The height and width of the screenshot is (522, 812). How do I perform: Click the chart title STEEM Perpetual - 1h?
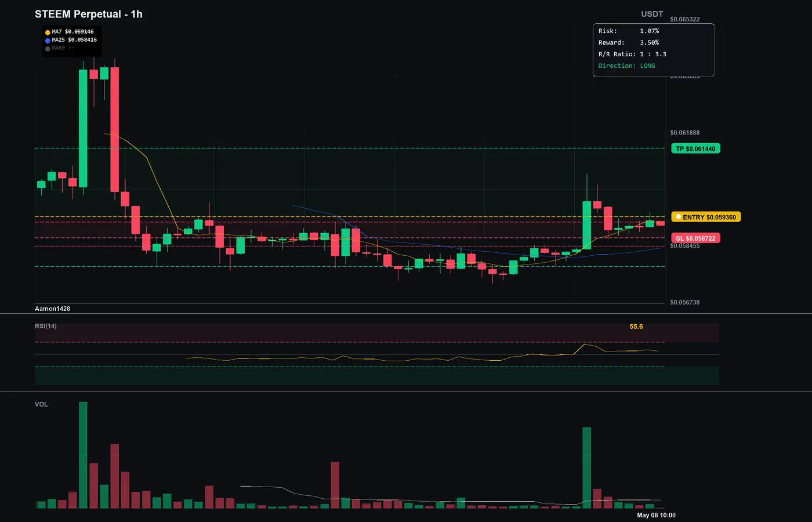[x=89, y=14]
